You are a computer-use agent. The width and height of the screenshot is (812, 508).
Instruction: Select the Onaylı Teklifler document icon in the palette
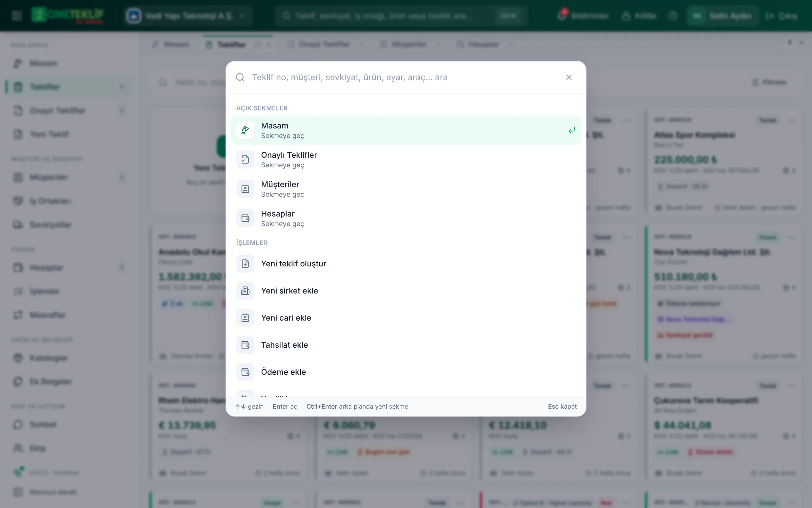point(245,160)
